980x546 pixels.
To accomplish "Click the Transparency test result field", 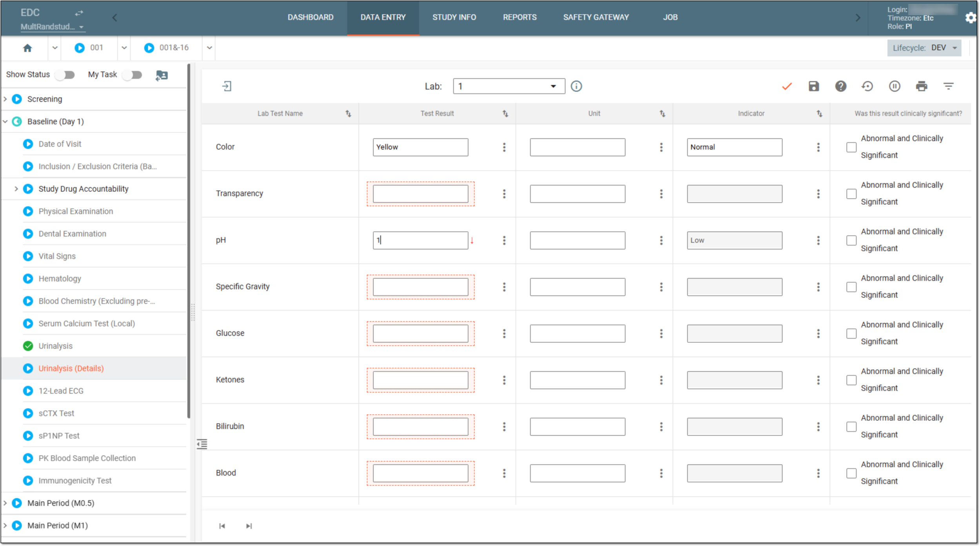I will tap(420, 194).
